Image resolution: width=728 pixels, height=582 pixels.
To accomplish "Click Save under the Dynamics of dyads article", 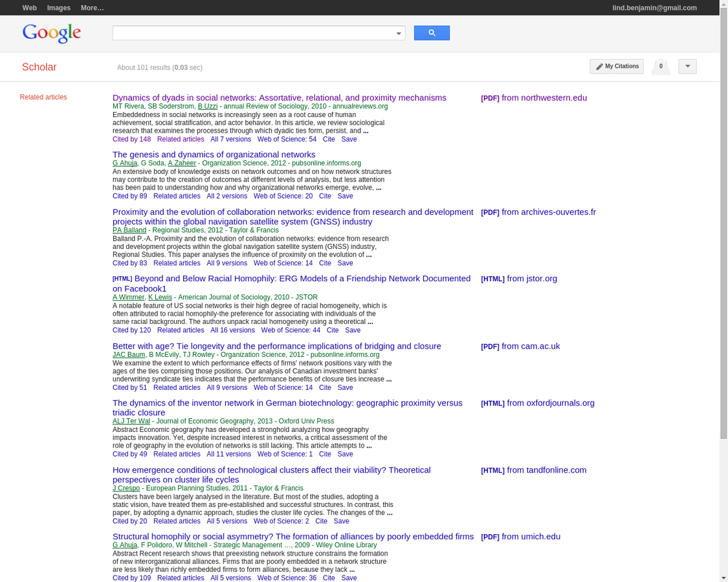I will (x=349, y=139).
